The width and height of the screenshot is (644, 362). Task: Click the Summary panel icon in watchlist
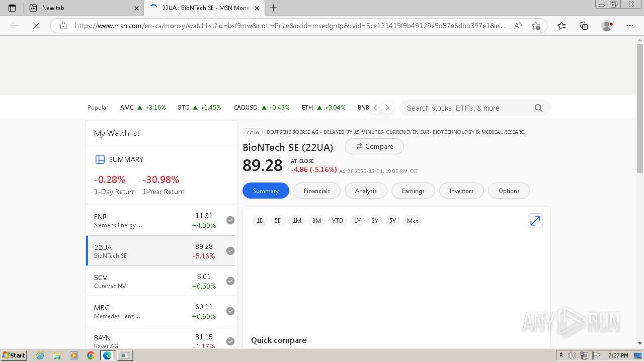pos(100,159)
